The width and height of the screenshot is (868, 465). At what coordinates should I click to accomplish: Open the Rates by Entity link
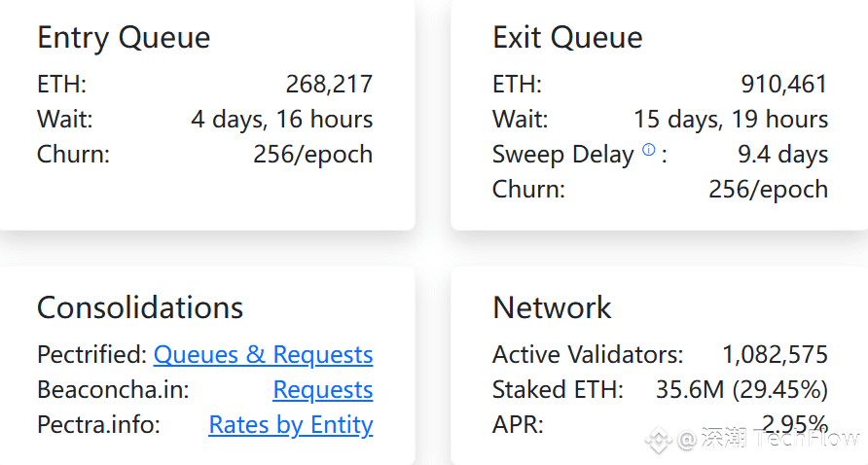click(x=291, y=425)
